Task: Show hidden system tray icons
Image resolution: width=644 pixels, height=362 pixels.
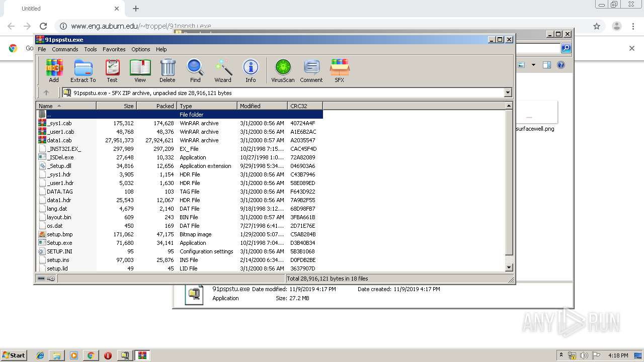Action: tap(561, 355)
